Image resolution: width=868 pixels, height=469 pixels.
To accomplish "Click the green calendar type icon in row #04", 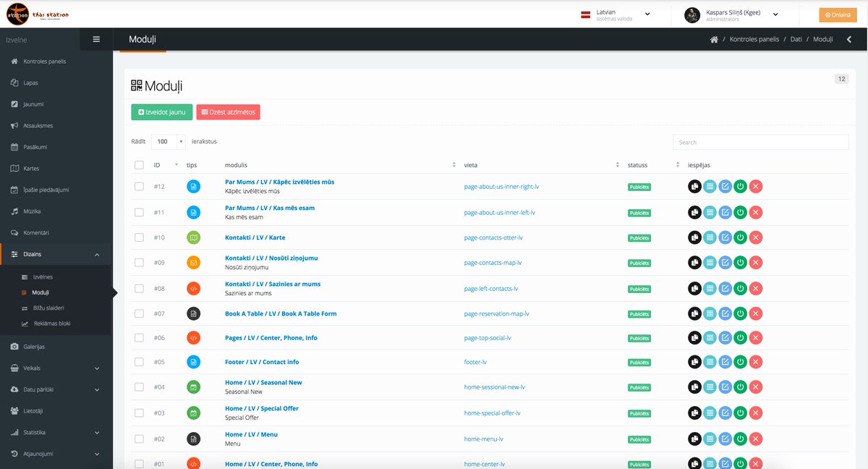I will click(193, 387).
